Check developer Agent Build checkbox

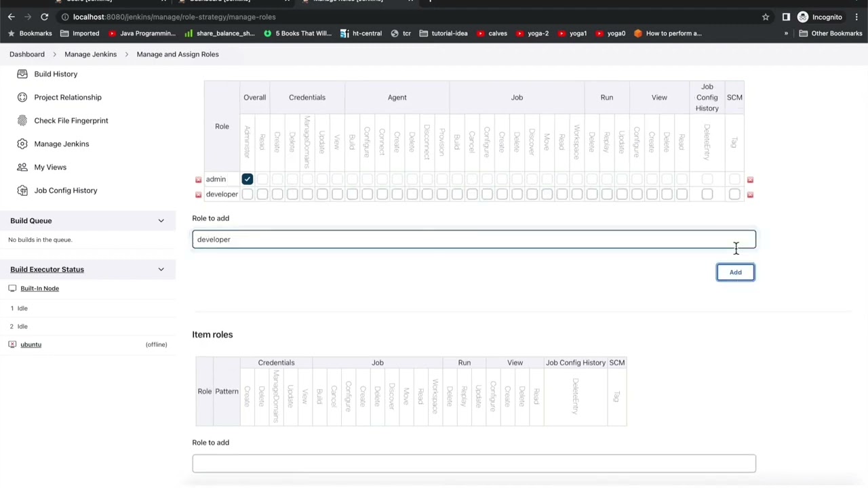click(352, 195)
